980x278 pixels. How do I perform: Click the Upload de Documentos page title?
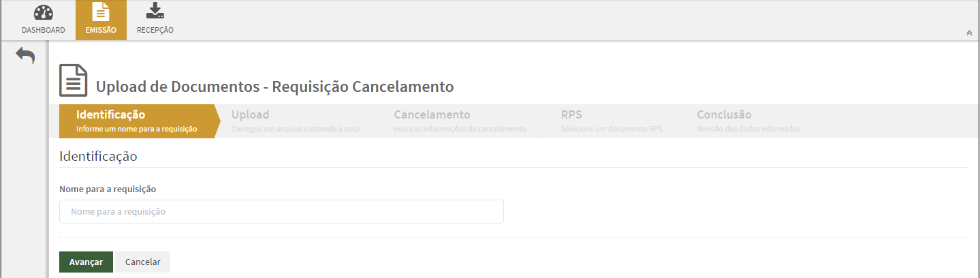274,87
